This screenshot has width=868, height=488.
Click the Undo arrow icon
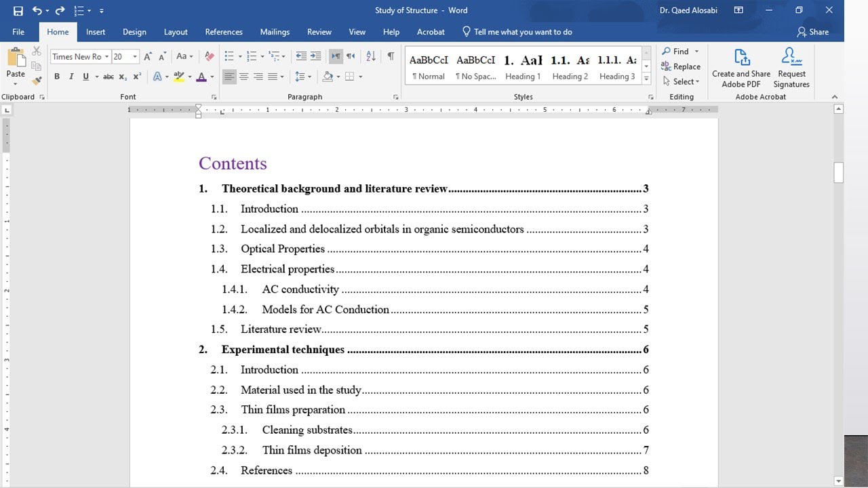tap(37, 10)
